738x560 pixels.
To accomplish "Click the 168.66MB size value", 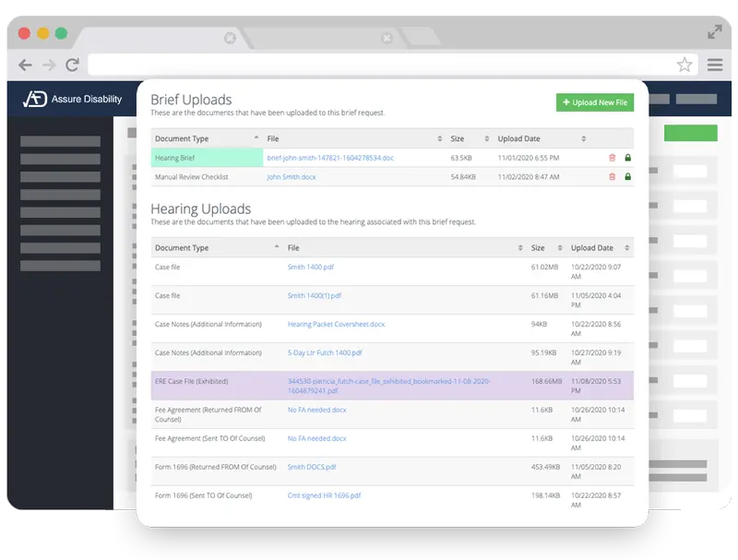I will point(546,381).
